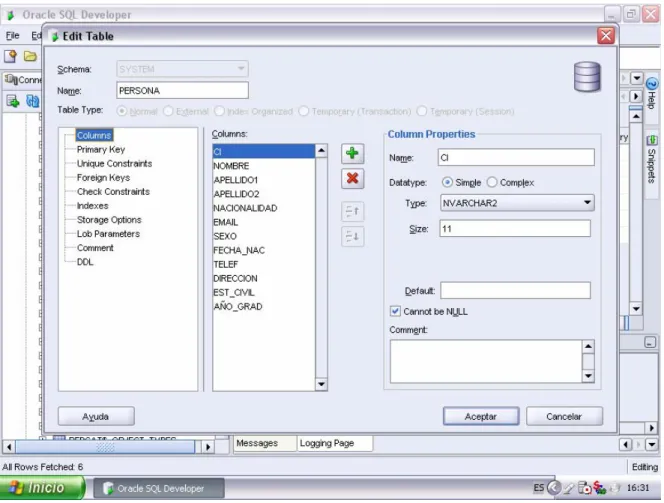This screenshot has width=664, height=503.
Task: Click Comment box scroll down arrow
Action: tap(588, 376)
